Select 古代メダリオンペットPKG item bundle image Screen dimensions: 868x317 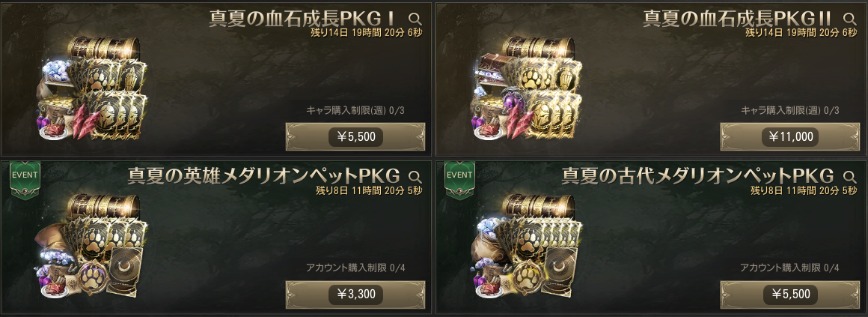[x=529, y=246]
